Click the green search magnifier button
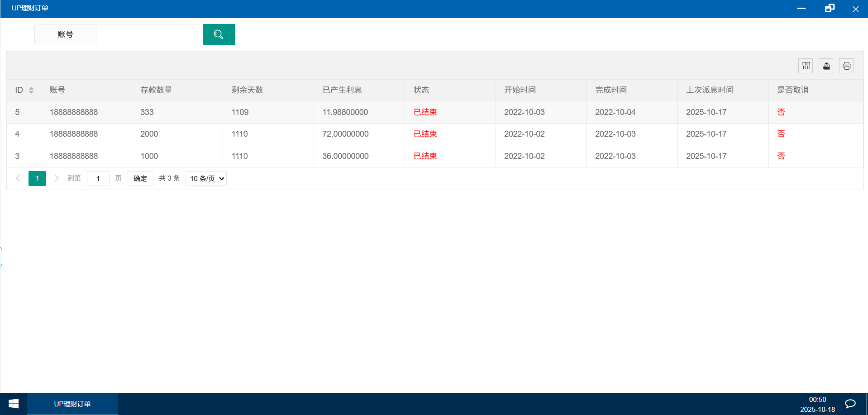 [219, 34]
